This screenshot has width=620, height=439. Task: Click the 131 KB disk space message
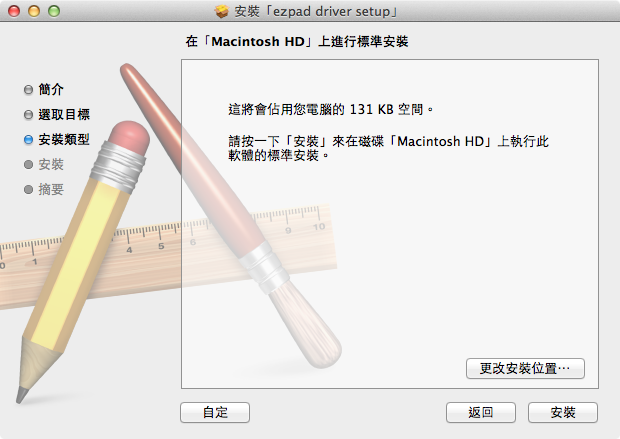(x=331, y=109)
